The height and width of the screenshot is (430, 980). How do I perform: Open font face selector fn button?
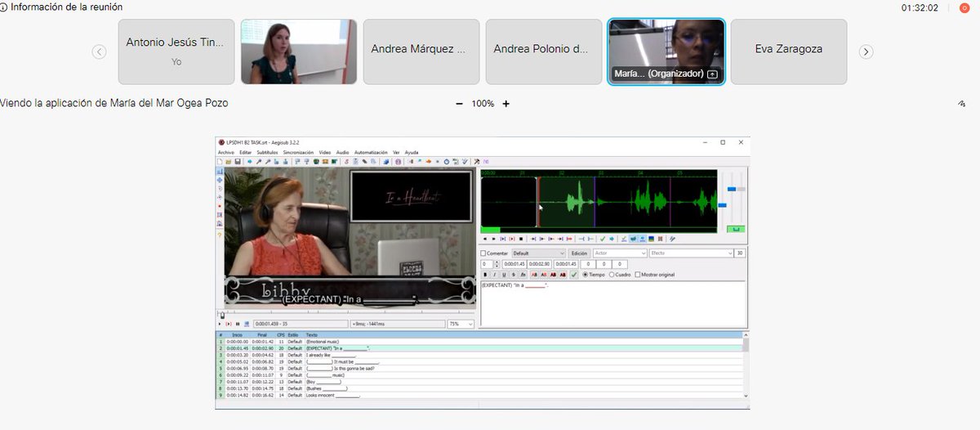[x=523, y=275]
